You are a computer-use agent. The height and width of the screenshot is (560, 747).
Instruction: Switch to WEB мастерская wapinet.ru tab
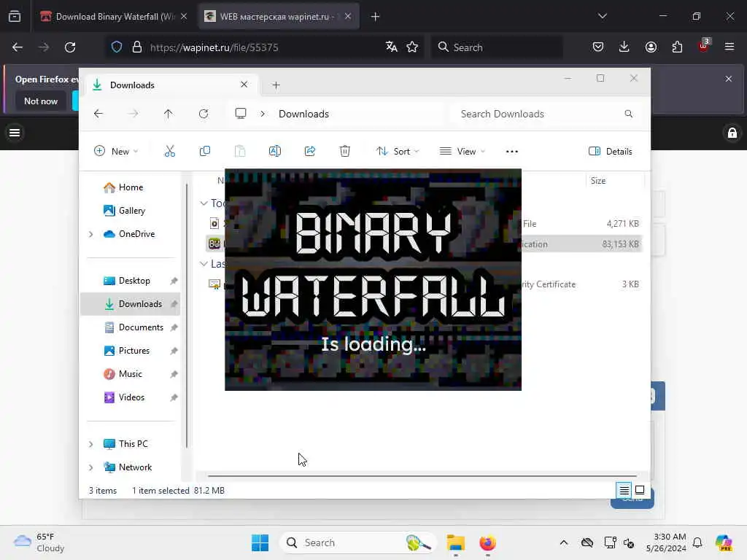click(x=278, y=17)
